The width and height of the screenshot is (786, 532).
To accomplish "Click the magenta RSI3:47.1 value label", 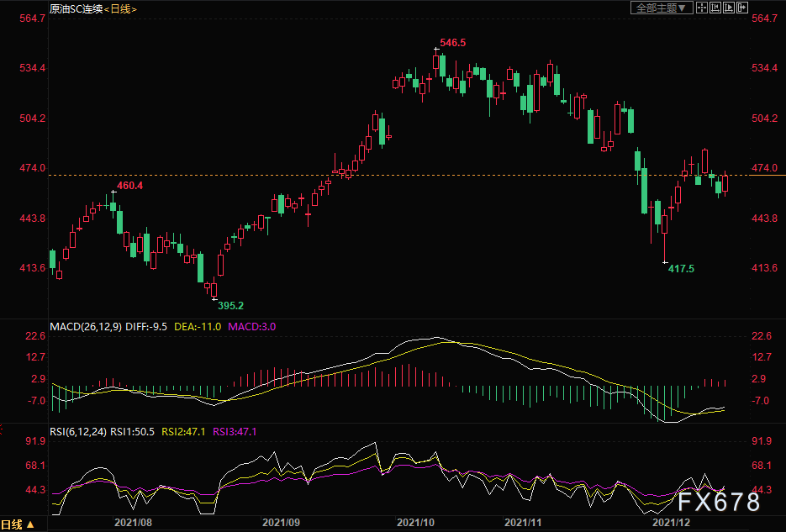I will click(235, 432).
